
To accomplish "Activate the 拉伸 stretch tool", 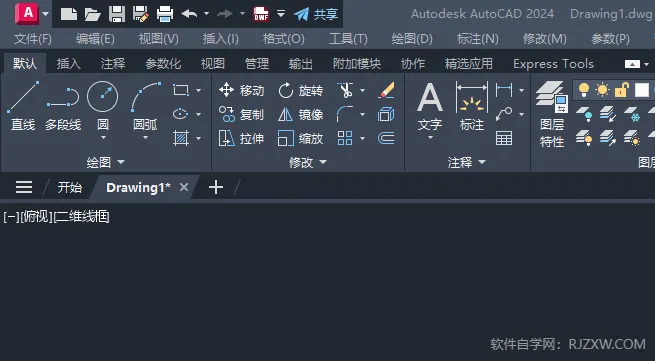I will click(x=241, y=138).
